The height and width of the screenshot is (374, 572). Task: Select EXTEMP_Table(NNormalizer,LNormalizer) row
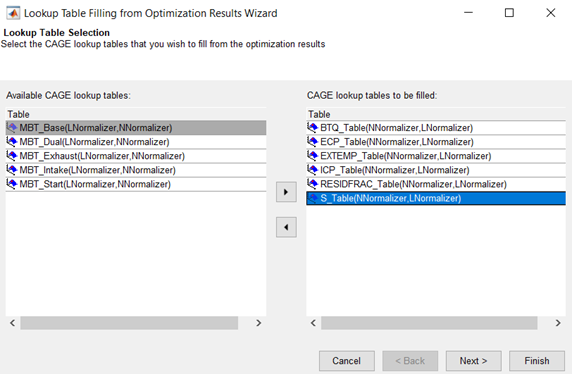click(x=436, y=156)
